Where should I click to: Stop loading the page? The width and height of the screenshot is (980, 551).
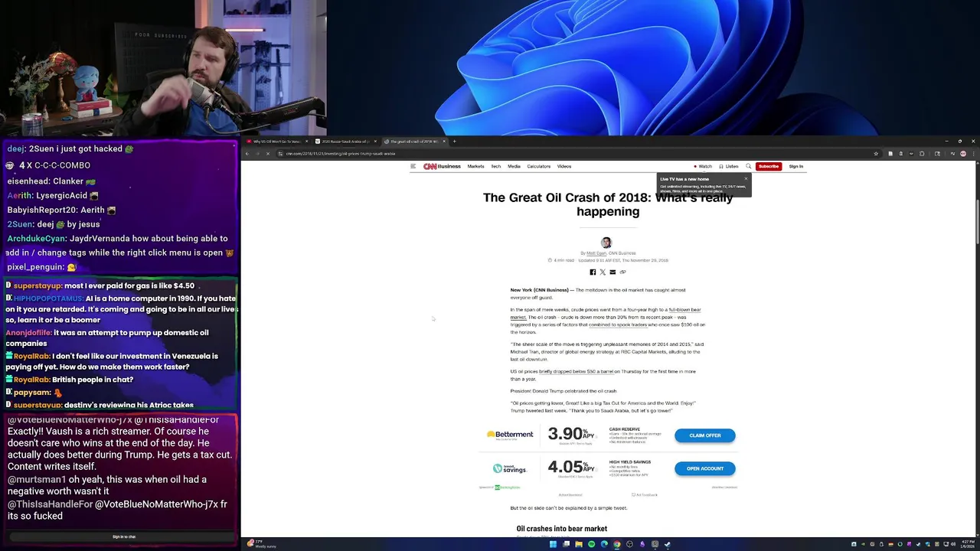268,154
